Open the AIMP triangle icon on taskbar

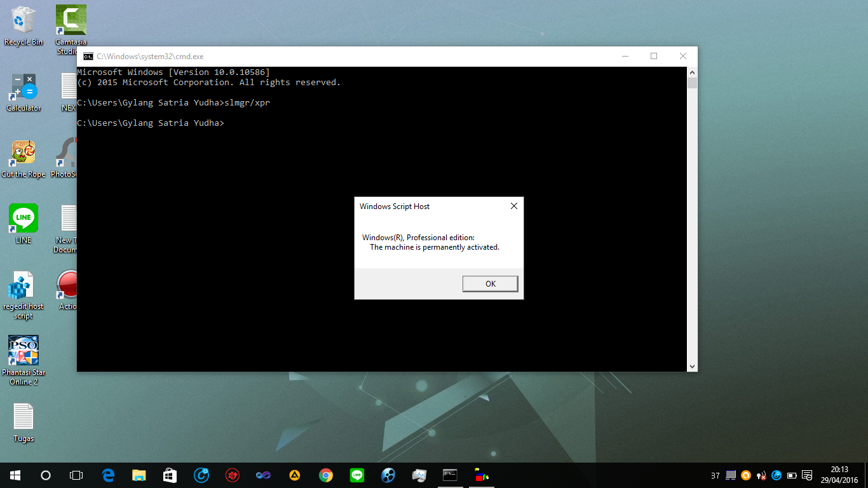[x=295, y=475]
